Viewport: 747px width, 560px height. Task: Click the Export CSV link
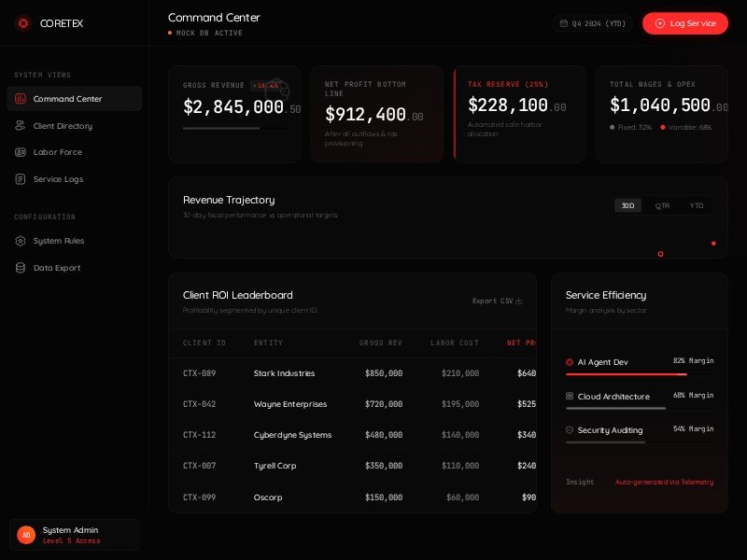coord(497,301)
